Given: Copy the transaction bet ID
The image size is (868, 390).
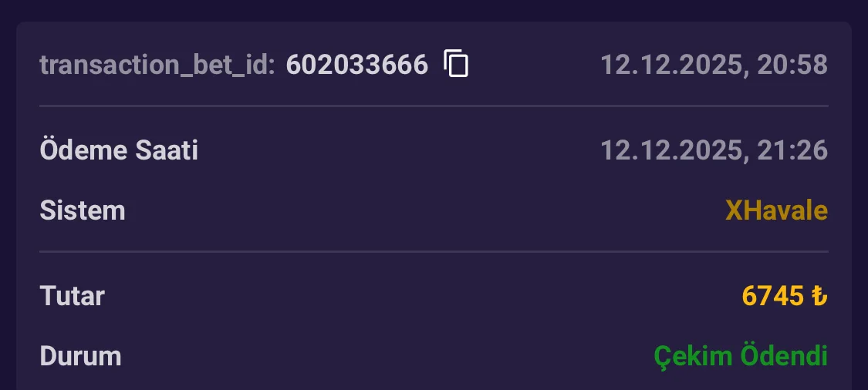Looking at the screenshot, I should click(x=457, y=63).
